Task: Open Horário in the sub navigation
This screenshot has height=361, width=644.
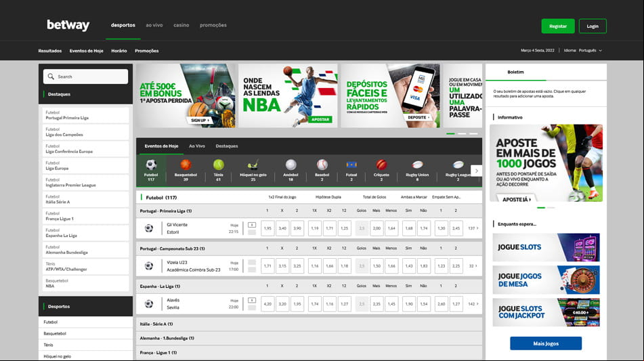Action: (x=119, y=51)
